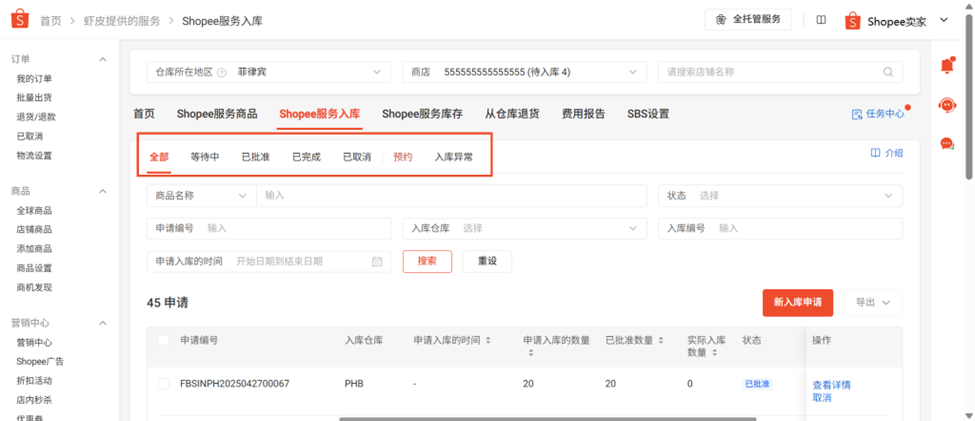
Task: Switch to 费用报告 tab
Action: pos(583,114)
